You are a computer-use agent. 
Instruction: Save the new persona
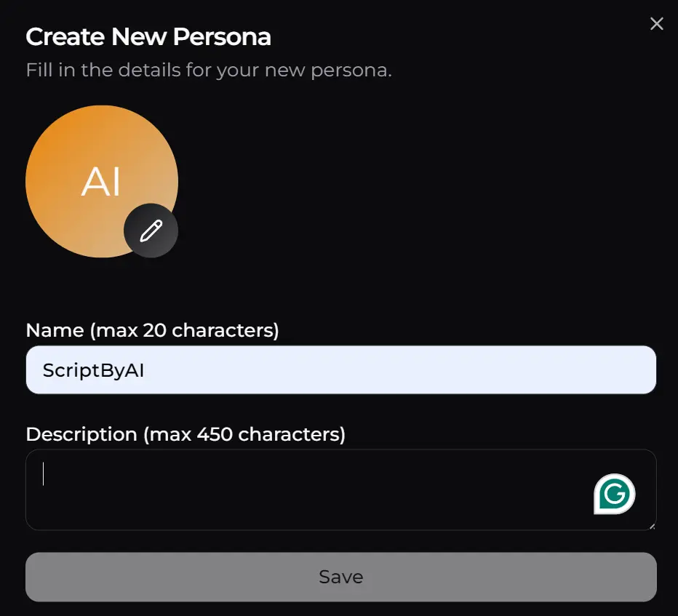[340, 576]
